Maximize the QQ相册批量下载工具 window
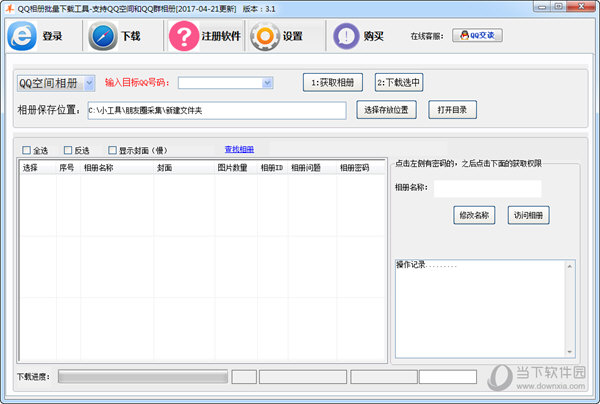Screen dimensions: 600x404 point(558,7)
